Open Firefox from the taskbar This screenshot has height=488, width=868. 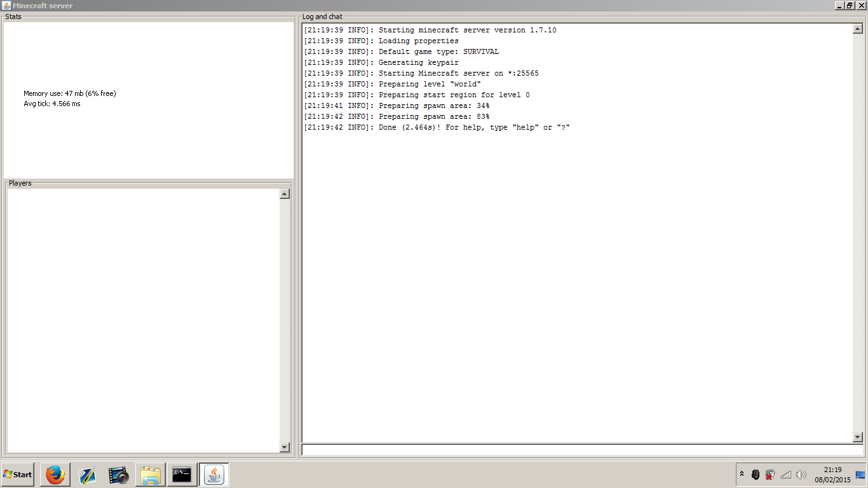pos(55,475)
